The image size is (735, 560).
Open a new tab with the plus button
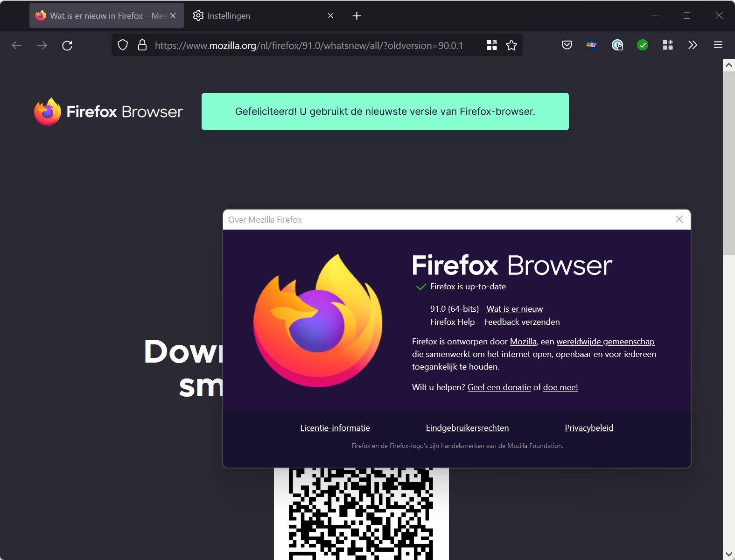click(357, 16)
